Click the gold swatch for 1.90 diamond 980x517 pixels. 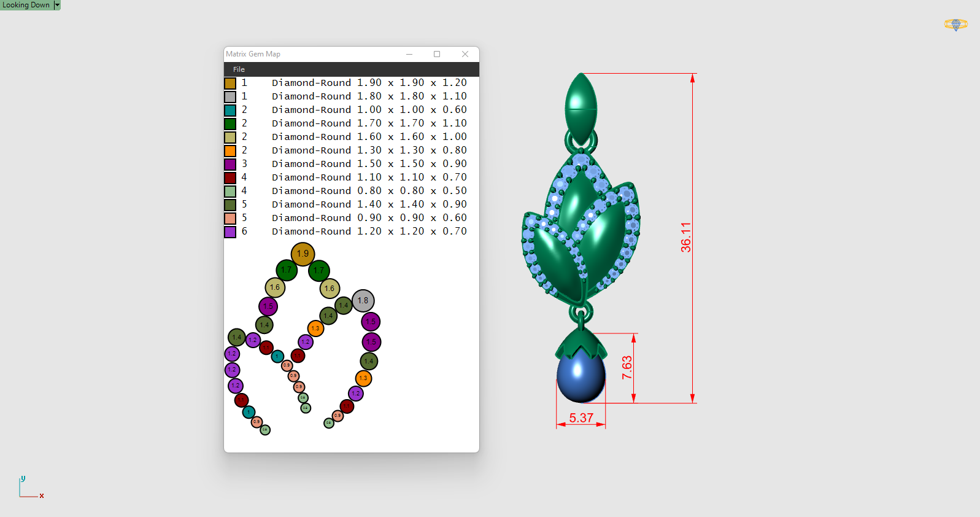click(x=230, y=84)
